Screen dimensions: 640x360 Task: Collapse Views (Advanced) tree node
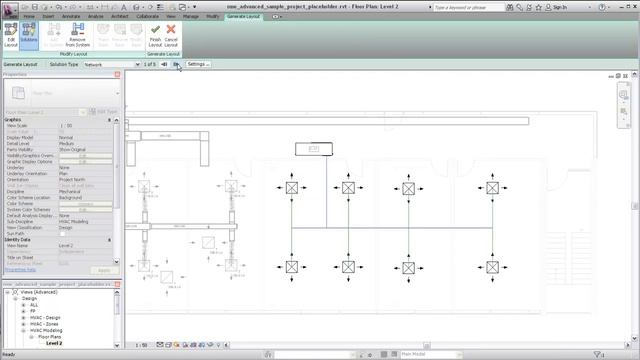click(x=7, y=292)
